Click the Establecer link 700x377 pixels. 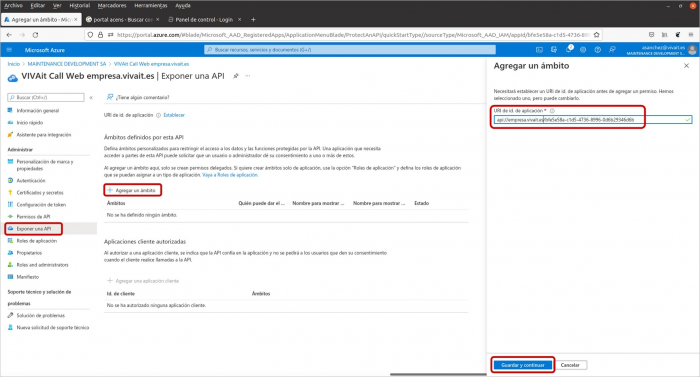click(174, 115)
